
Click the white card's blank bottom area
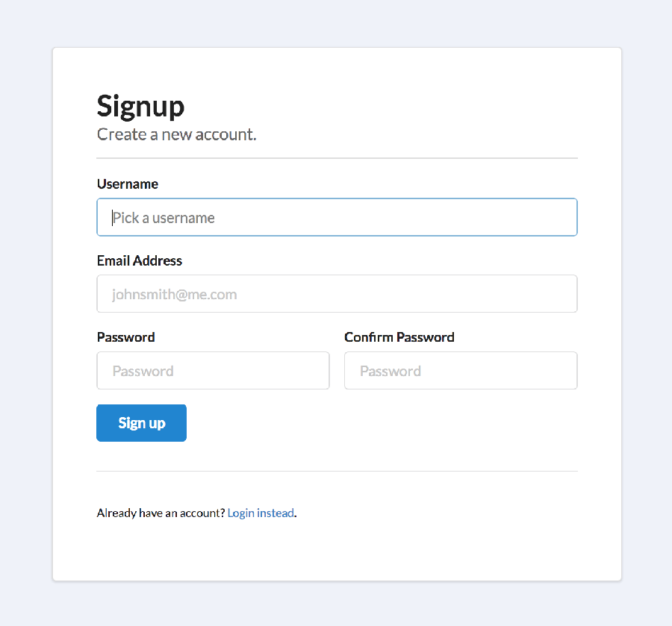(337, 554)
